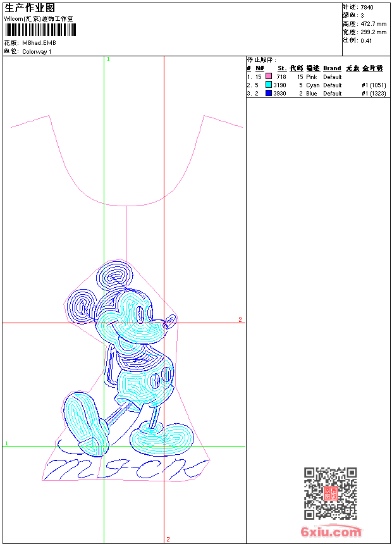The image size is (392, 544).
Task: Click the green guide label 1 at left edge
Action: pyautogui.click(x=6, y=443)
